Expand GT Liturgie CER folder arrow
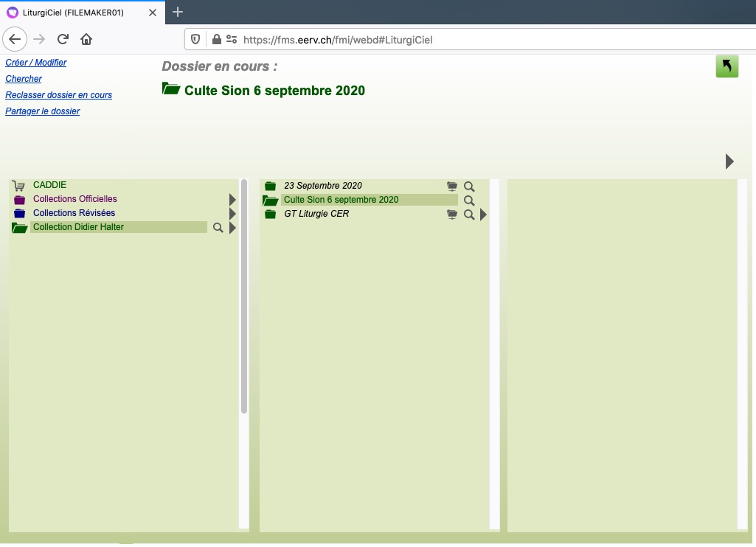 point(483,215)
